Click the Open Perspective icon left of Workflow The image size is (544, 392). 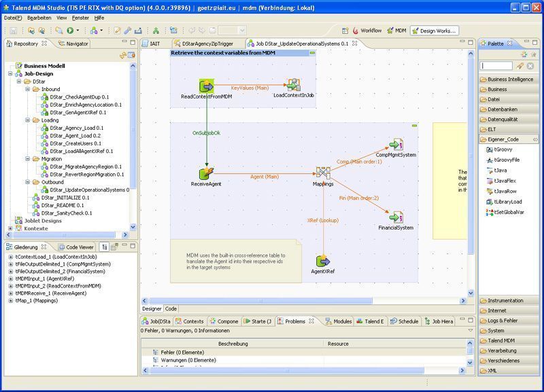(345, 31)
